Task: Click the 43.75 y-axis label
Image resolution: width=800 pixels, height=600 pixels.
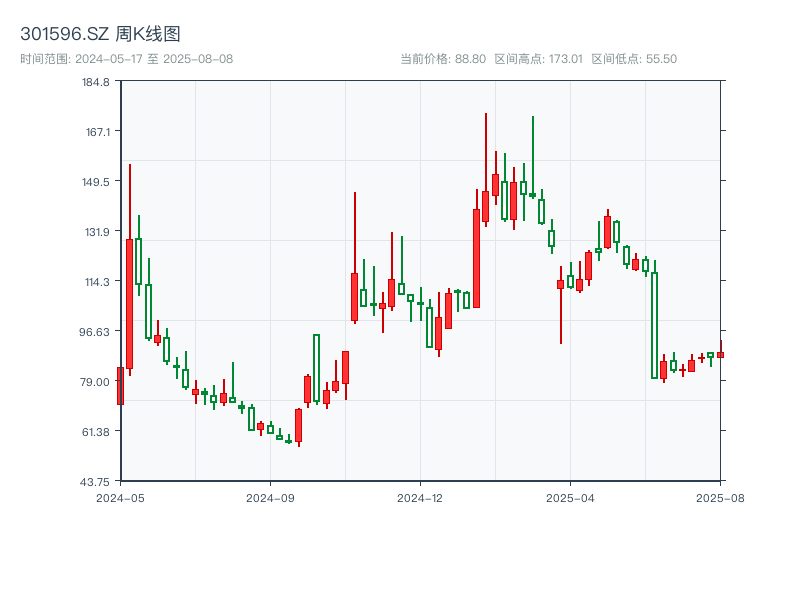Action: point(96,481)
